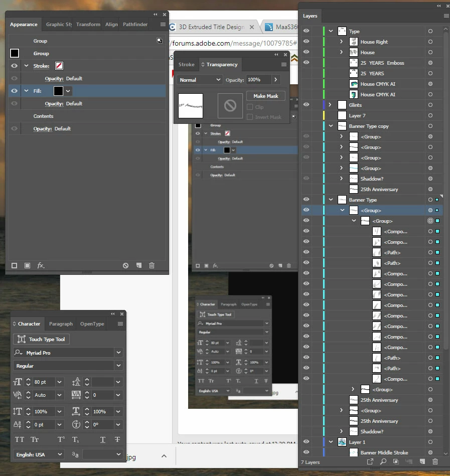Click the Stroke label link in Appearance
Image resolution: width=450 pixels, height=476 pixels.
tap(41, 66)
